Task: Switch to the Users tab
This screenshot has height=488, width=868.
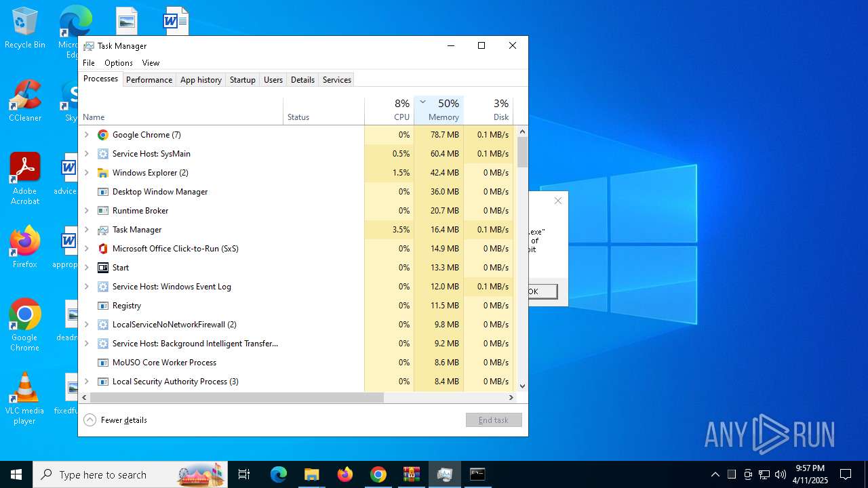Action: [273, 80]
